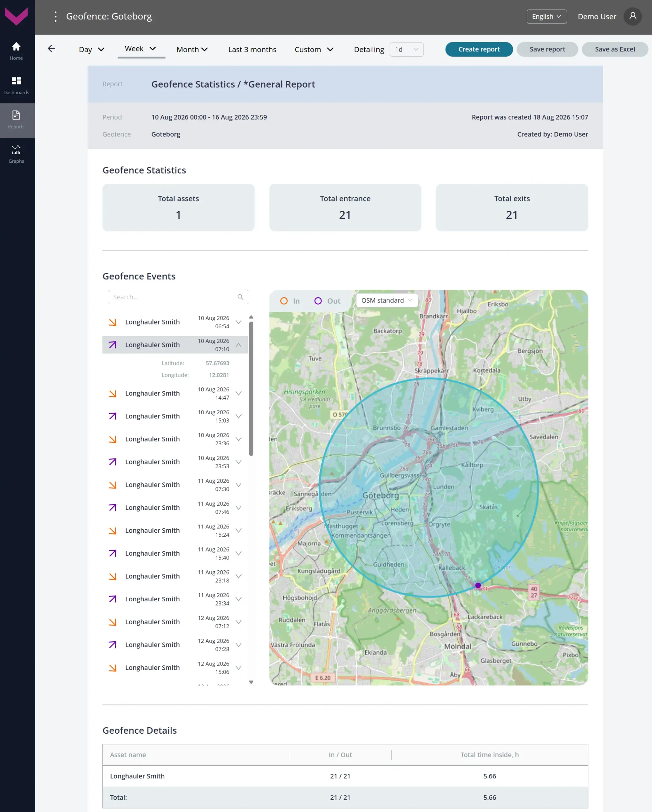Click exit arrow icon for 10 Aug 23:53
652x812 pixels.
[x=113, y=462]
